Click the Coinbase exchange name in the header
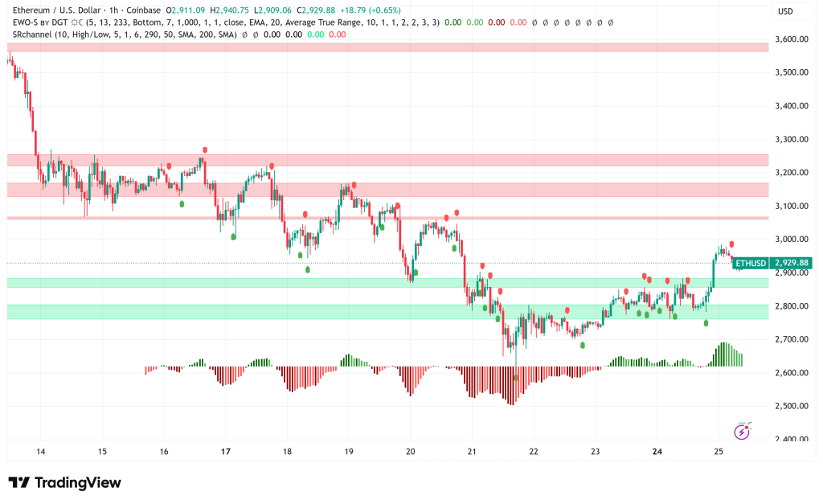 [170, 10]
